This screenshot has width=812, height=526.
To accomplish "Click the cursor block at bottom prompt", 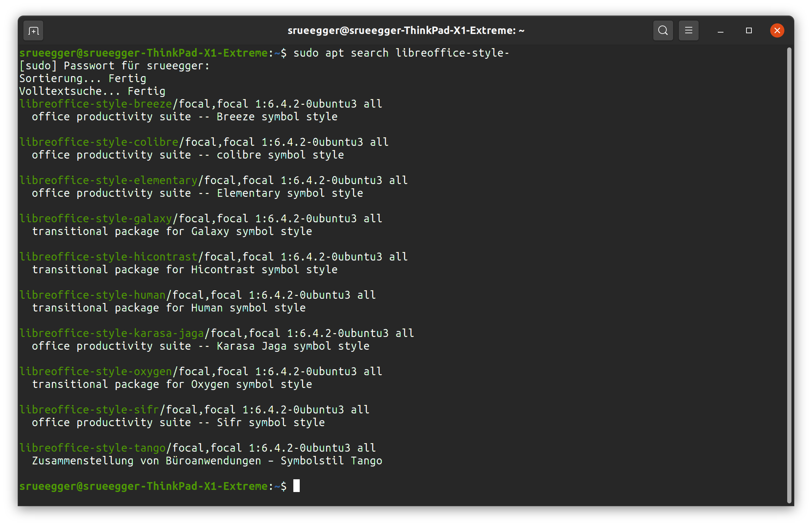I will [297, 486].
